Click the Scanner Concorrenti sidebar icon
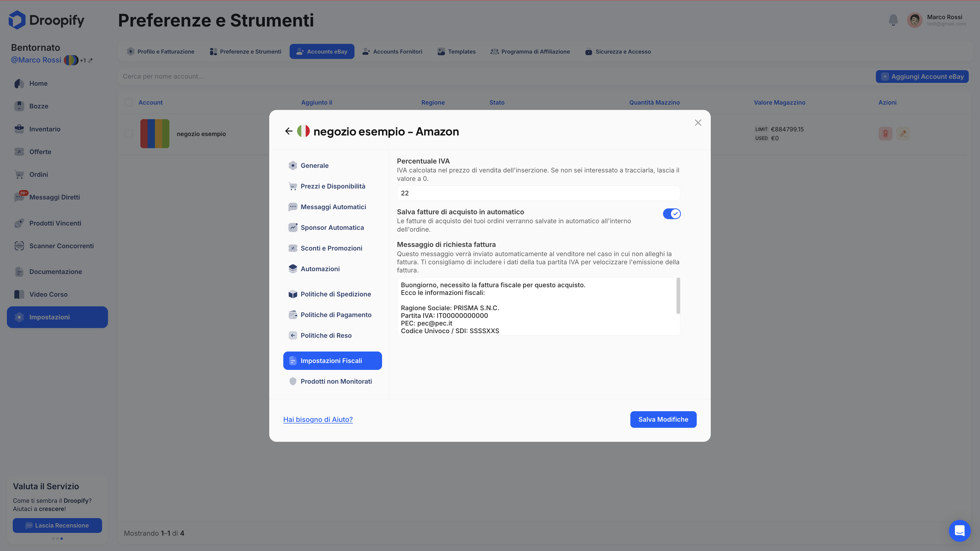 pyautogui.click(x=19, y=246)
